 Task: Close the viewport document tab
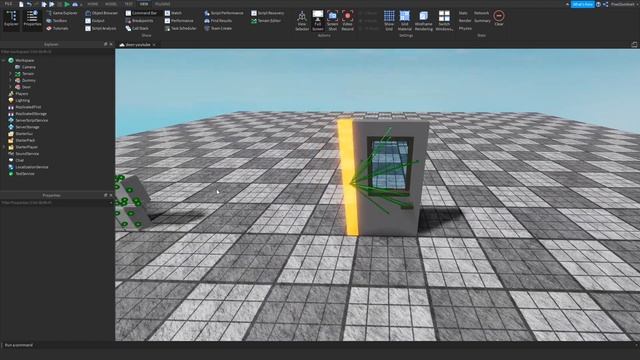pos(154,45)
